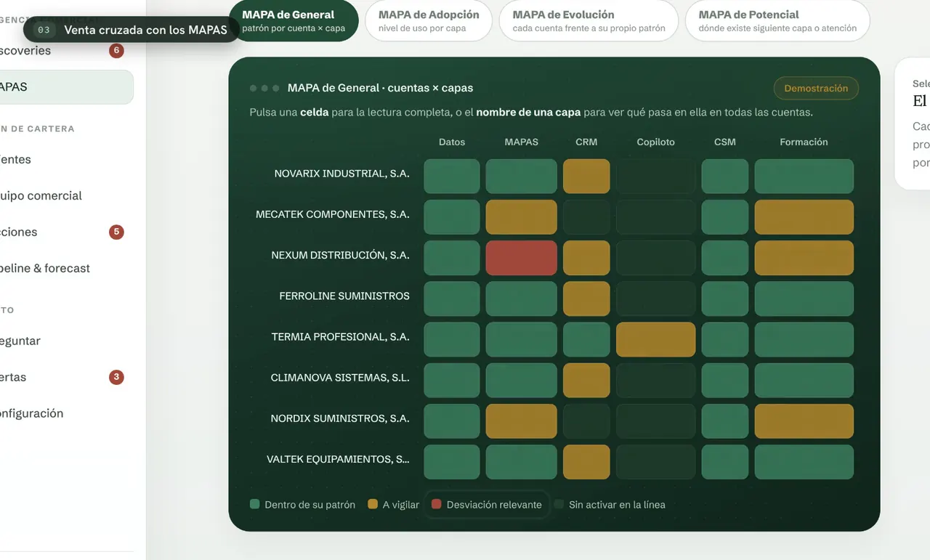Click the red badge 5 beside Acciones
The height and width of the screenshot is (560, 930).
[x=116, y=232]
